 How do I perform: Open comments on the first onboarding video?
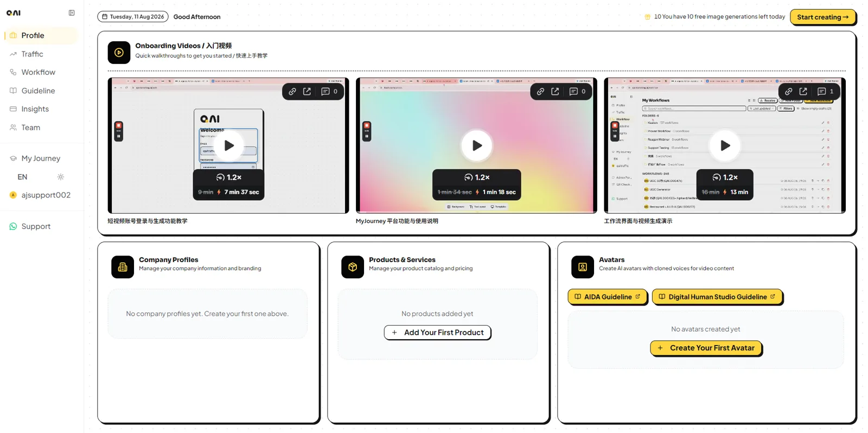pyautogui.click(x=329, y=92)
